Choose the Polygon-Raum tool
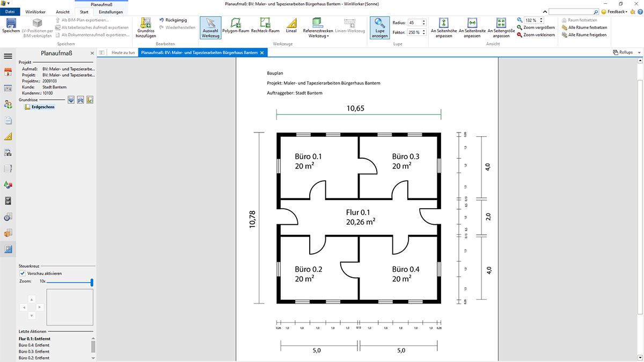 (x=236, y=25)
